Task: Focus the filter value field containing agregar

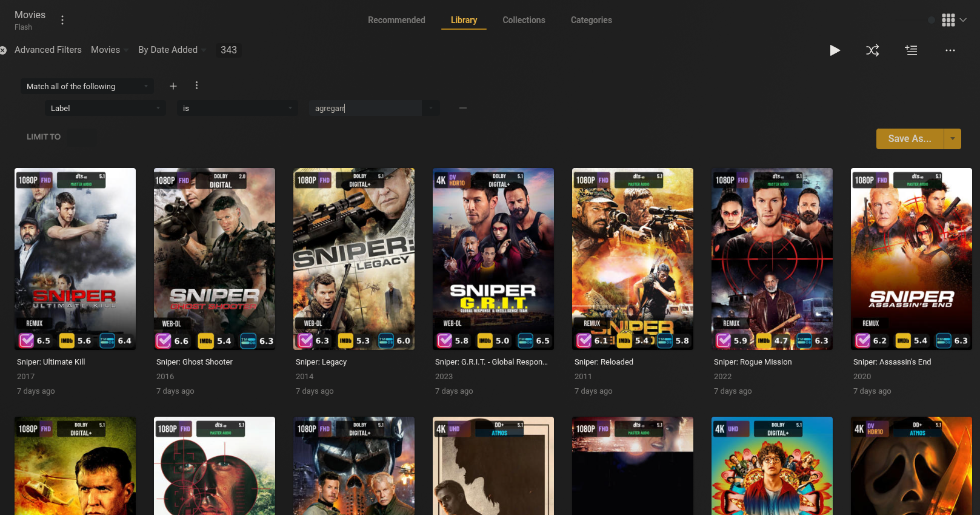Action: [365, 108]
